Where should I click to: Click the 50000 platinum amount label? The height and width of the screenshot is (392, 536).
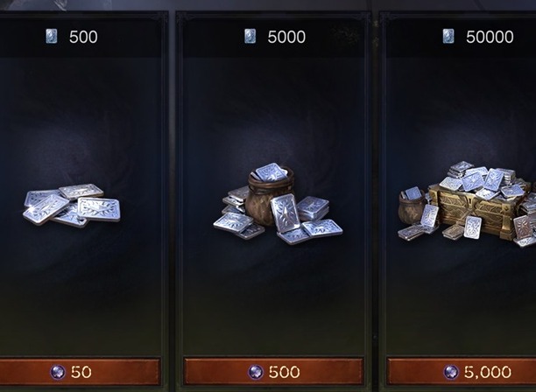490,37
